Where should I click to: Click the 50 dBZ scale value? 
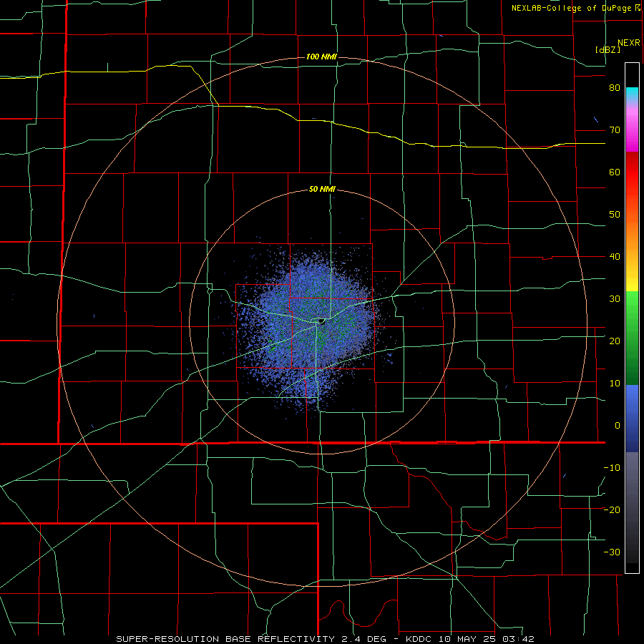tap(615, 215)
